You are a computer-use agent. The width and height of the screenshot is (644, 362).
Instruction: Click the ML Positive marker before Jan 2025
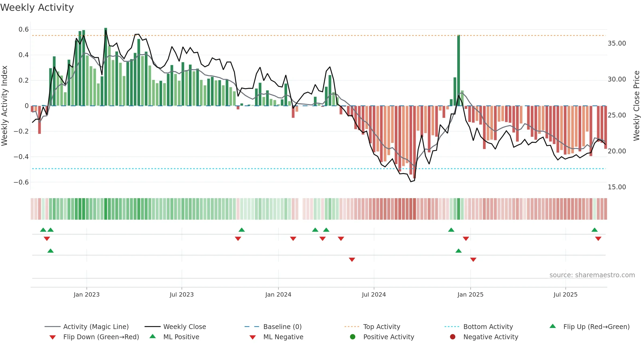click(459, 251)
